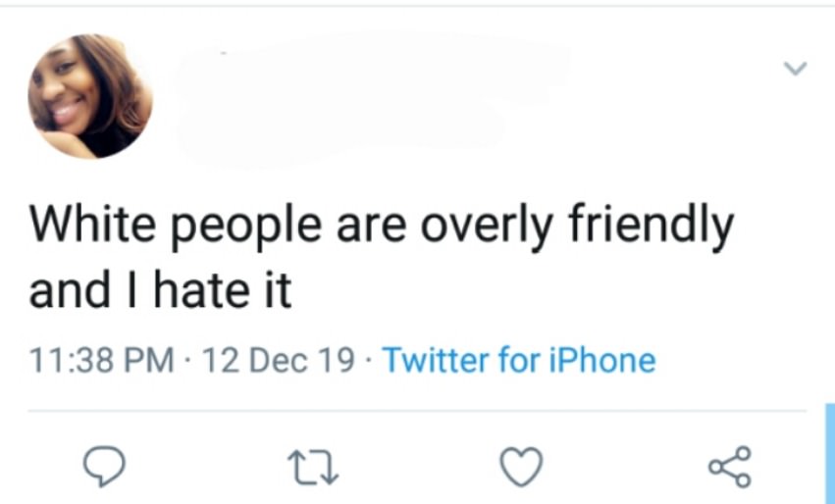Click the blue scrollbar strip on the right edge
The width and height of the screenshot is (835, 504).
(x=830, y=453)
